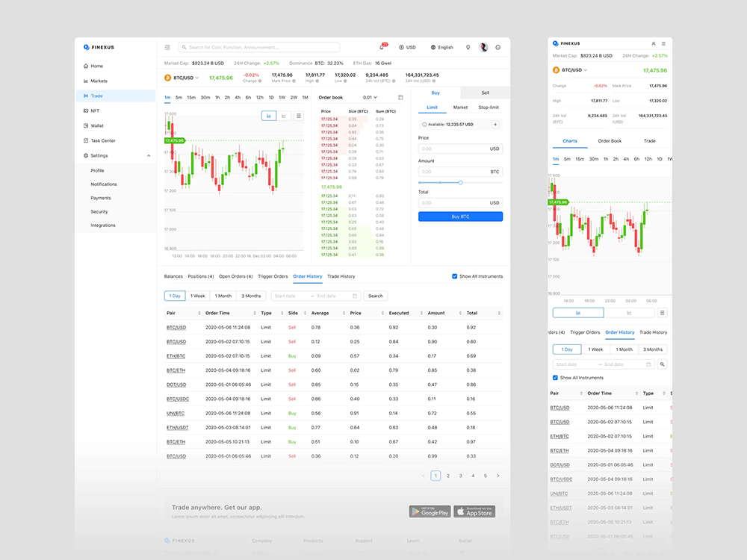747x560 pixels.
Task: Switch to the Trade History tab
Action: 341,276
